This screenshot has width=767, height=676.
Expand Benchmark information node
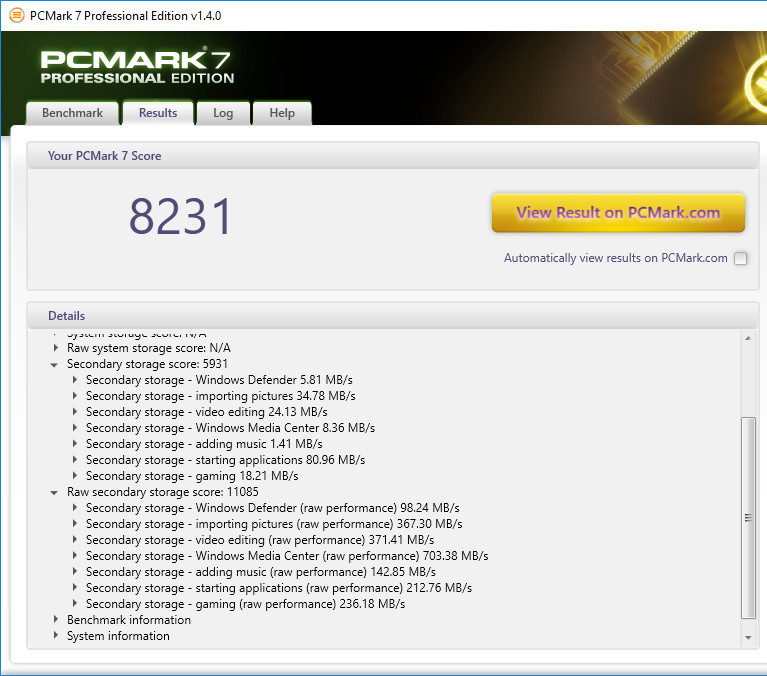pos(56,620)
